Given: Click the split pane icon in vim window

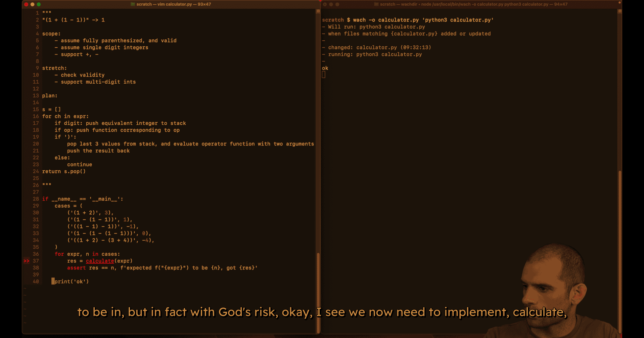Looking at the screenshot, I should point(318,11).
